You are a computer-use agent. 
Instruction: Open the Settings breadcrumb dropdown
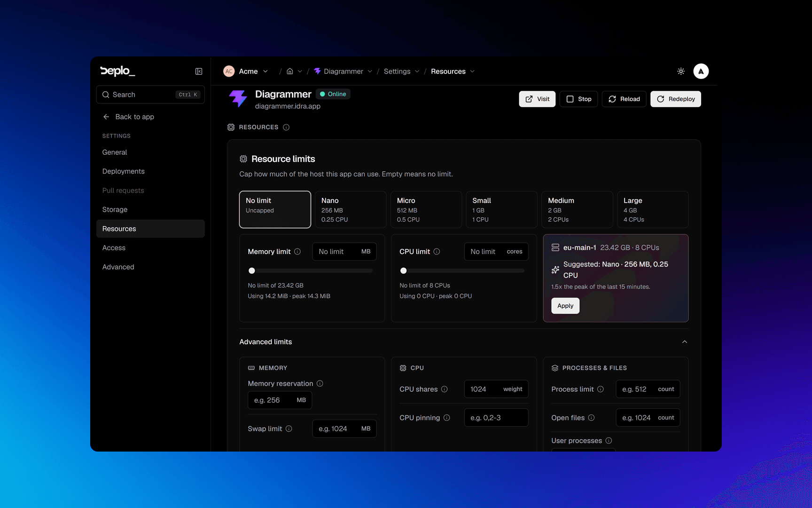tap(417, 71)
